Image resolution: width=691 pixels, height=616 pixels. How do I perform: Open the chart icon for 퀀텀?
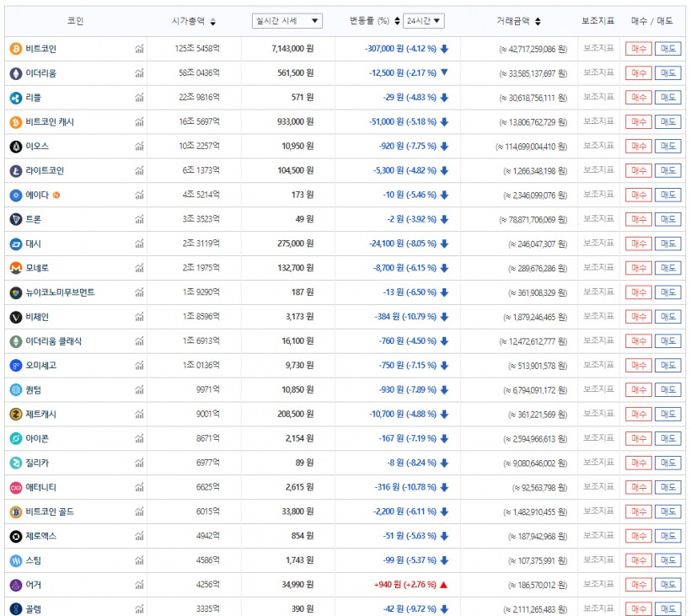pyautogui.click(x=139, y=390)
